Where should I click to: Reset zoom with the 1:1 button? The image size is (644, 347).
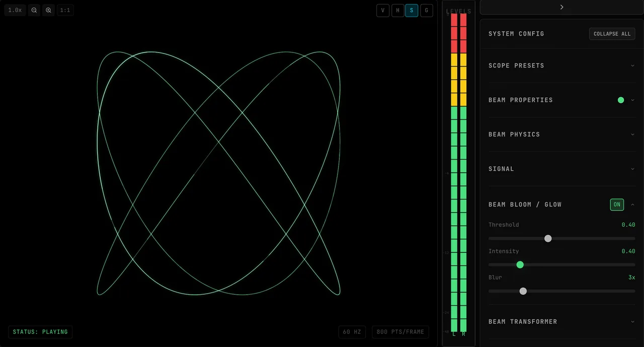(x=65, y=10)
